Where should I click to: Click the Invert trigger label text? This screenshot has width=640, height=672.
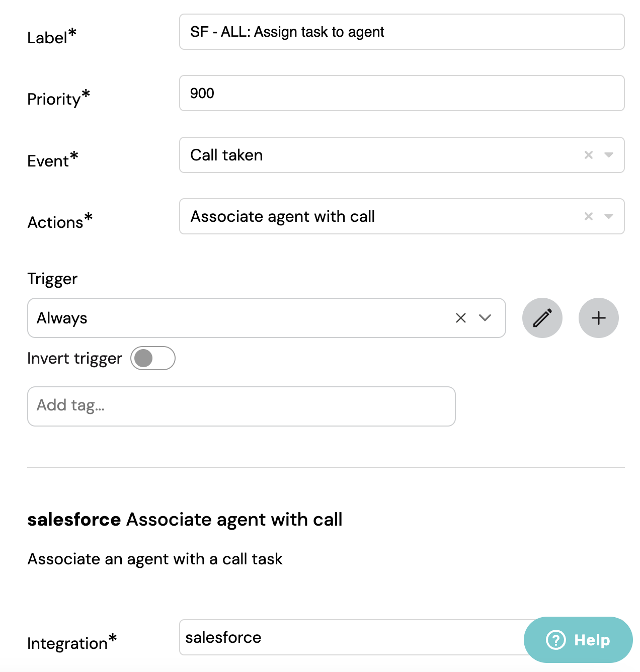[x=74, y=358]
